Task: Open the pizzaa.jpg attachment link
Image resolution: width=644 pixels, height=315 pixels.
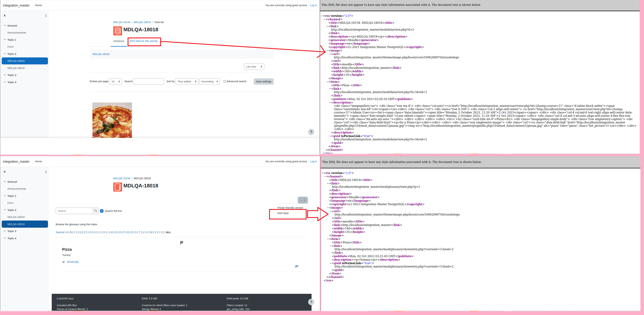Action: click(x=72, y=262)
